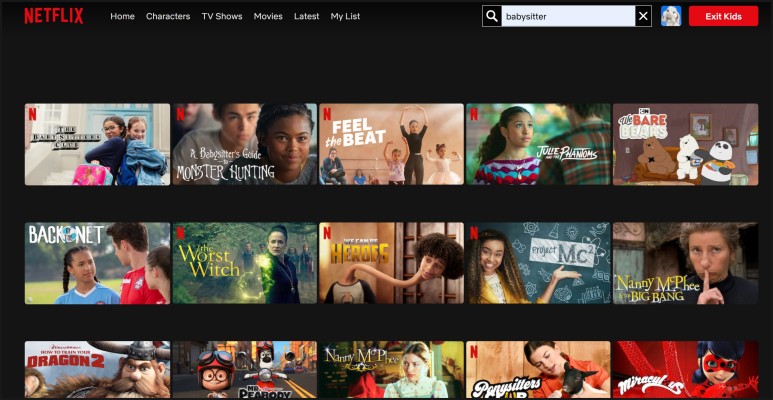Open the kids profile avatar
The height and width of the screenshot is (400, 773).
[670, 16]
